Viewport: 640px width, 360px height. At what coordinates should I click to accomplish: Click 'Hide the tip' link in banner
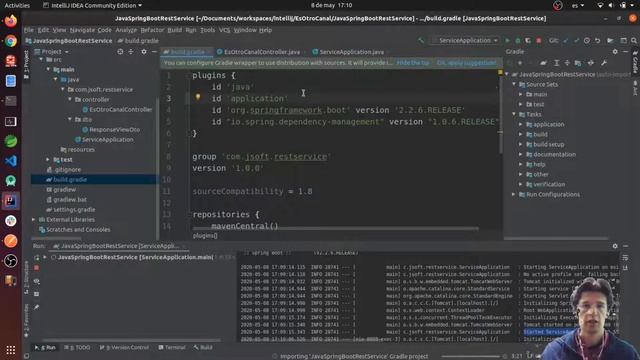[x=413, y=63]
